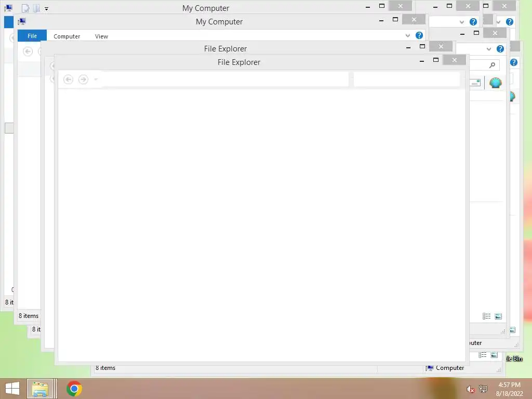Select Large icons view just above Computer status text
This screenshot has width=532, height=399.
pos(495,355)
